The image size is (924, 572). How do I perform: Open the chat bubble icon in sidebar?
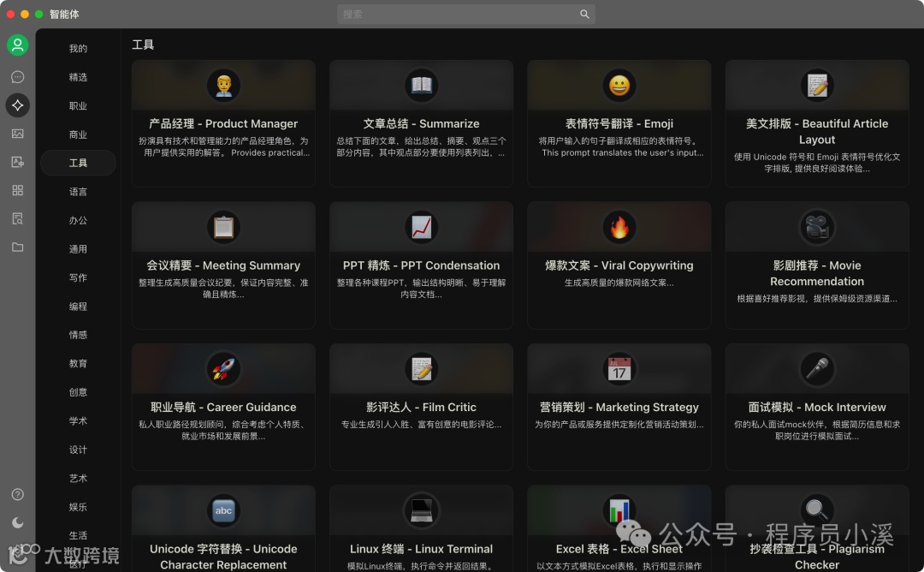pos(18,77)
